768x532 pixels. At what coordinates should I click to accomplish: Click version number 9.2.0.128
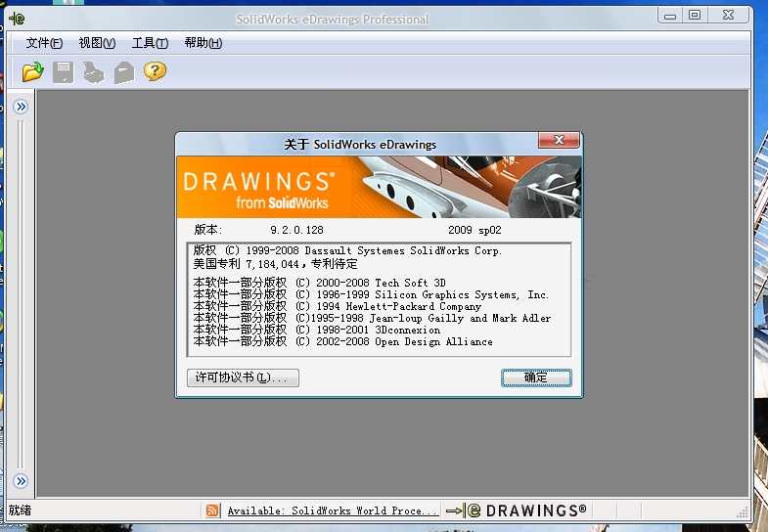coord(296,230)
